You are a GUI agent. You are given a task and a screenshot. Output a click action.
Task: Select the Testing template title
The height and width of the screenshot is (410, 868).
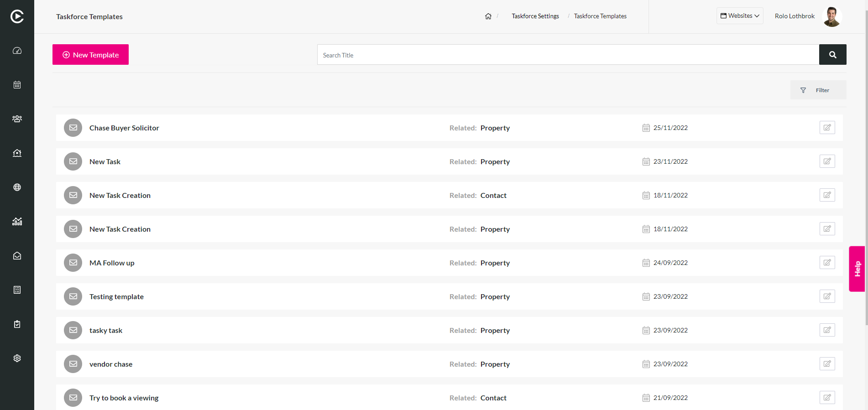click(x=116, y=297)
